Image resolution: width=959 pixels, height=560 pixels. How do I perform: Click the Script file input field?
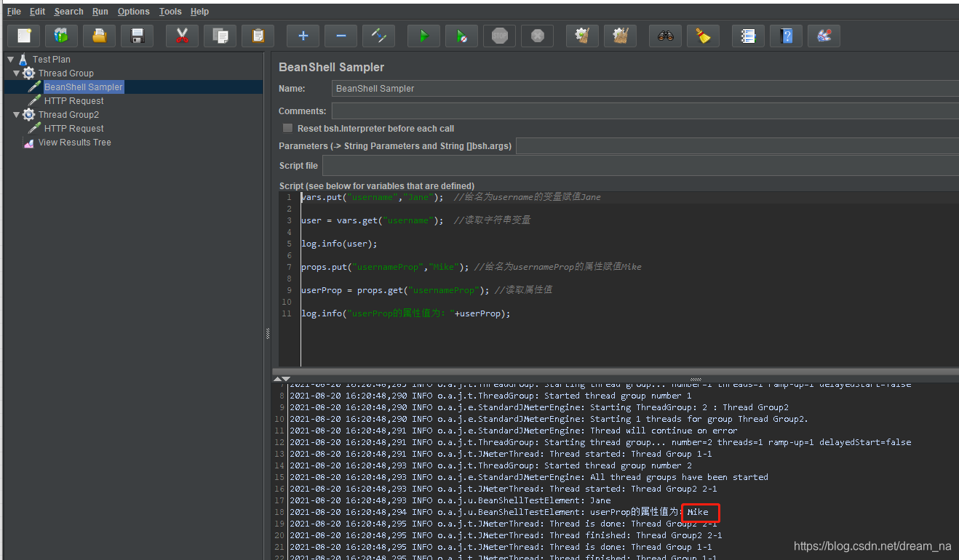[x=640, y=166]
